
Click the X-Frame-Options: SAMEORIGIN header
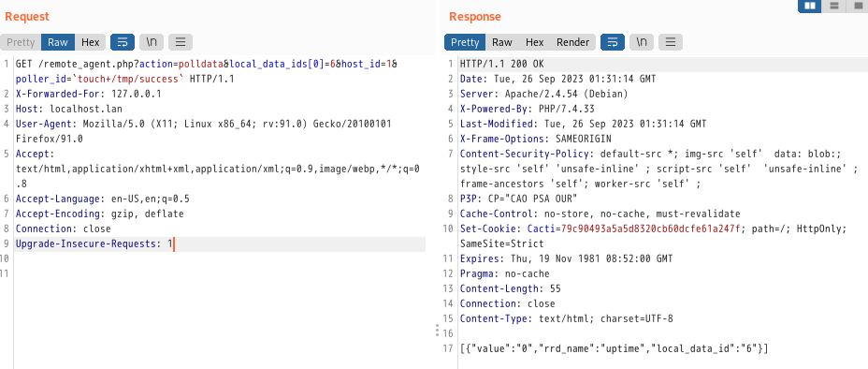pos(536,139)
